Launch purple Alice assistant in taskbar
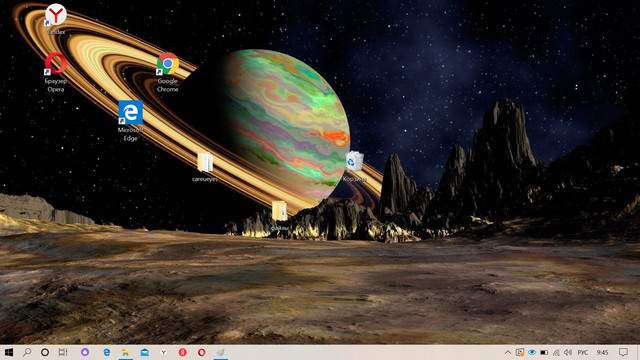 click(85, 352)
